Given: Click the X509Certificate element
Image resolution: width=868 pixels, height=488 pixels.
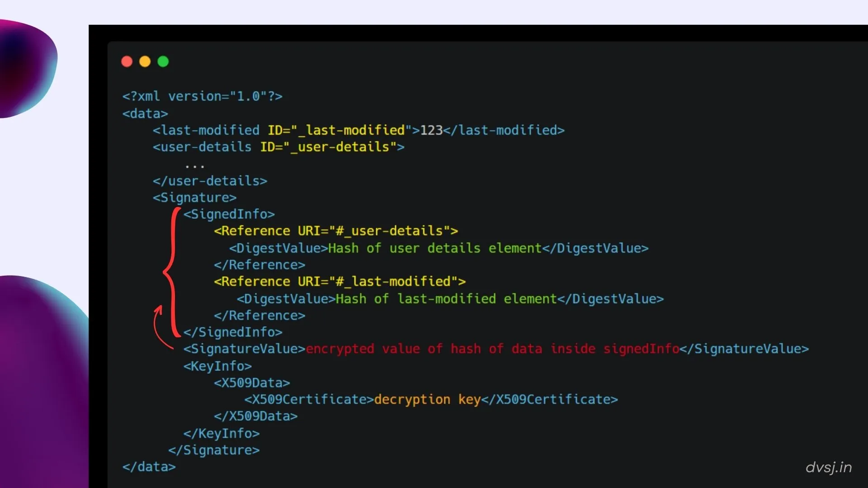Looking at the screenshot, I should coord(307,399).
